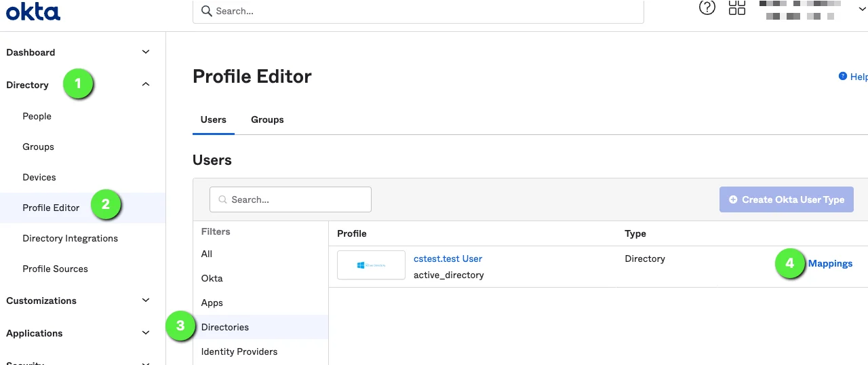Switch to the Groups tab

click(x=267, y=119)
